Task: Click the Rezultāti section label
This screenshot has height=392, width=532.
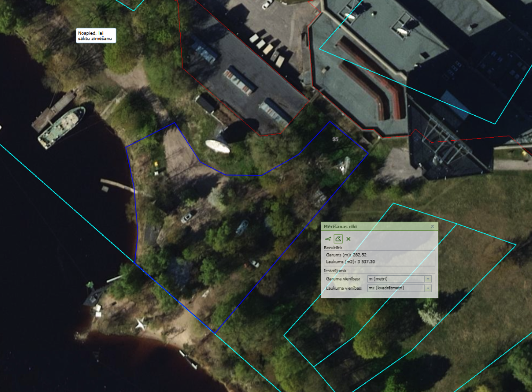Action: tap(333, 248)
